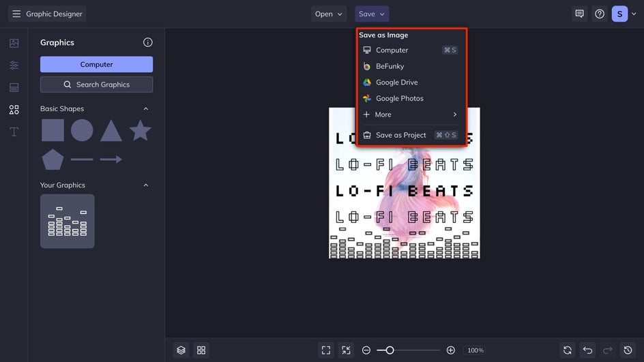This screenshot has height=362, width=644.
Task: Open the Customize sliders sidebar tab
Action: 14,65
